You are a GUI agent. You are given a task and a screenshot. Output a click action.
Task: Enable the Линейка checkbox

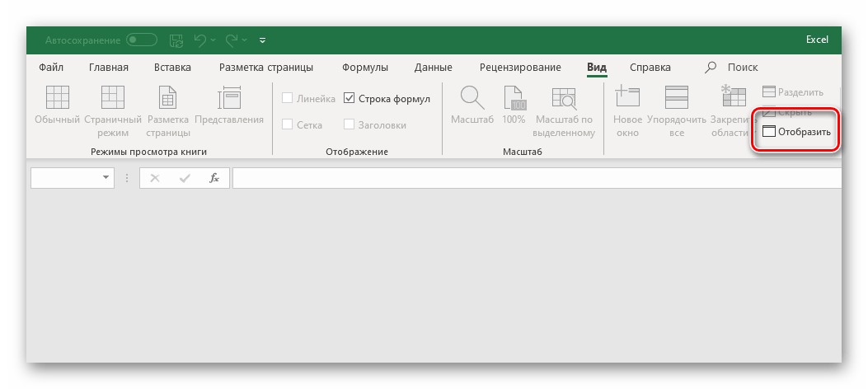[288, 99]
